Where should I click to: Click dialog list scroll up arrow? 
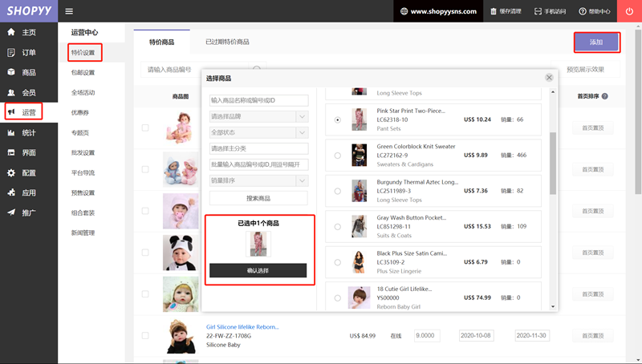tap(553, 92)
